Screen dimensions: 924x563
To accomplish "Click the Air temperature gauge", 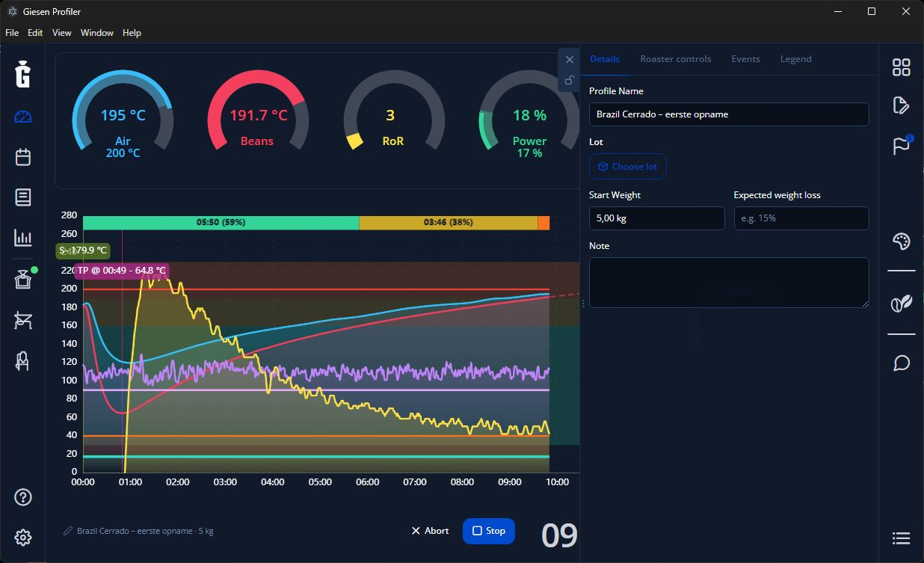I will [123, 114].
